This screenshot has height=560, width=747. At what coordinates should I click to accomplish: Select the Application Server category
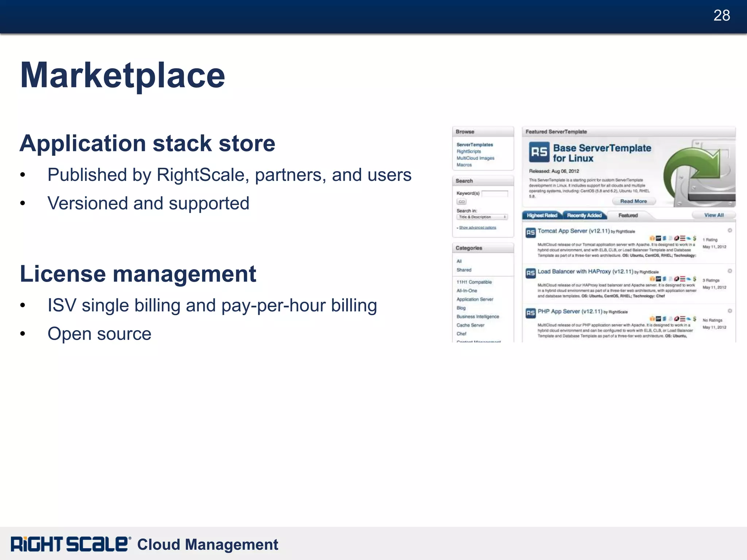(x=475, y=299)
